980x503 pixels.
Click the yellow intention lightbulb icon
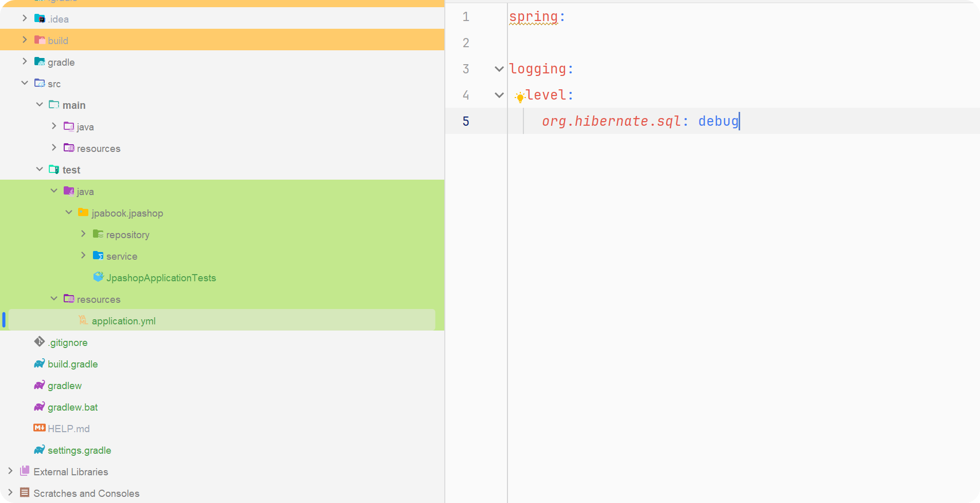(520, 97)
